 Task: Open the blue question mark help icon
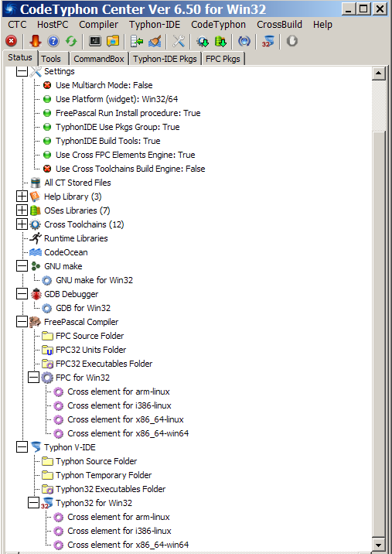click(x=53, y=41)
